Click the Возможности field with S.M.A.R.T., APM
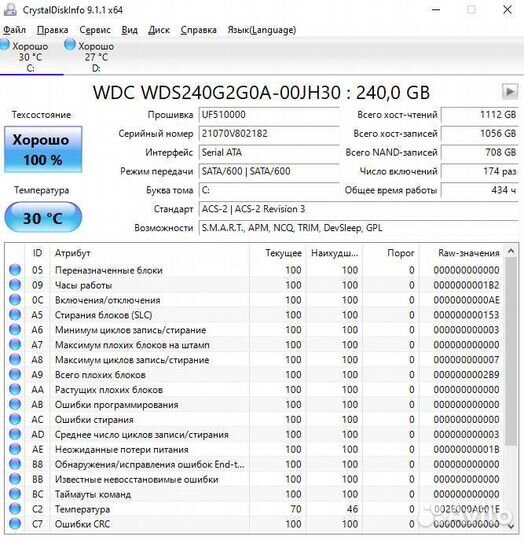 (358, 228)
